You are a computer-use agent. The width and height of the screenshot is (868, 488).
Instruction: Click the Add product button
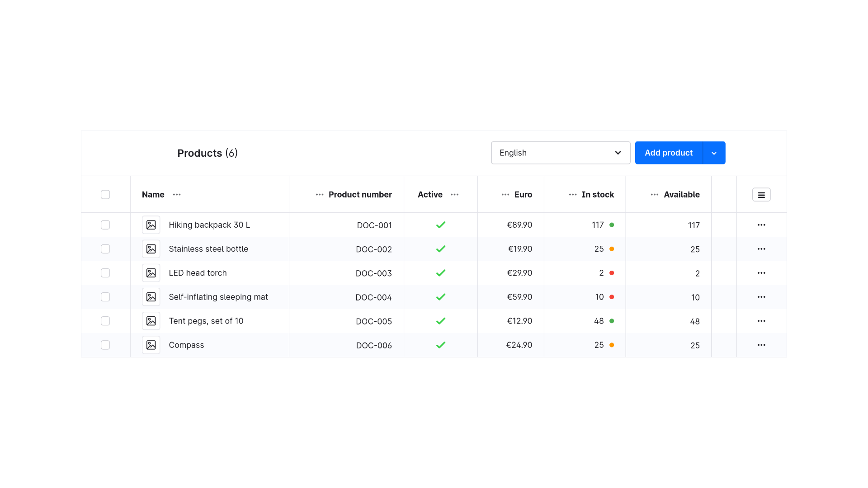coord(669,153)
